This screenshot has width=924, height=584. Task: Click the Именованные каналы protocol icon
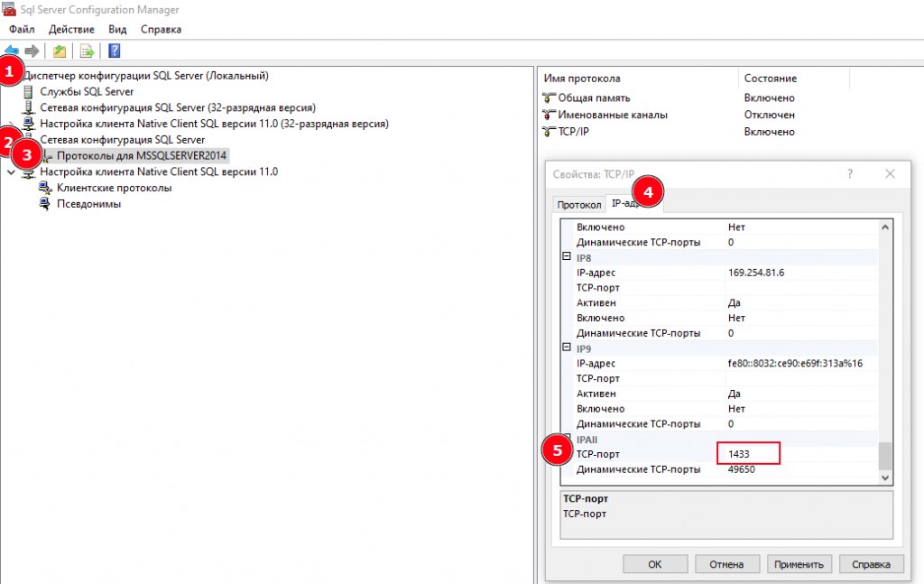pyautogui.click(x=549, y=115)
